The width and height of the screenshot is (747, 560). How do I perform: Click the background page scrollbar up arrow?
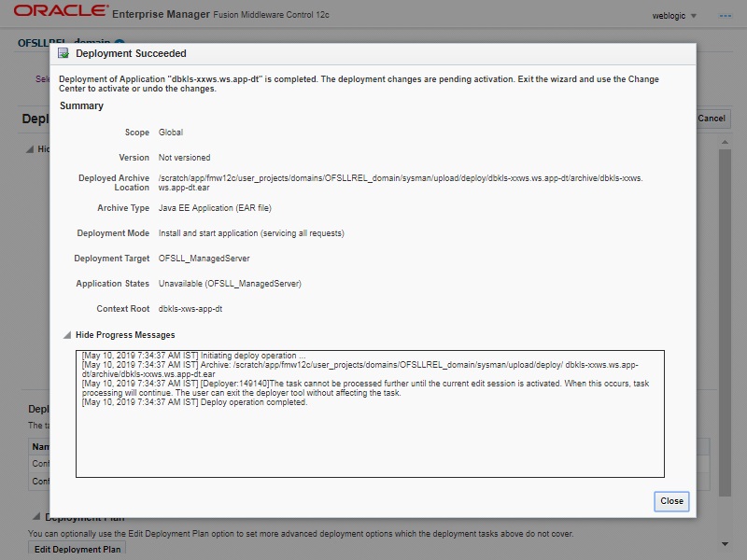[725, 142]
